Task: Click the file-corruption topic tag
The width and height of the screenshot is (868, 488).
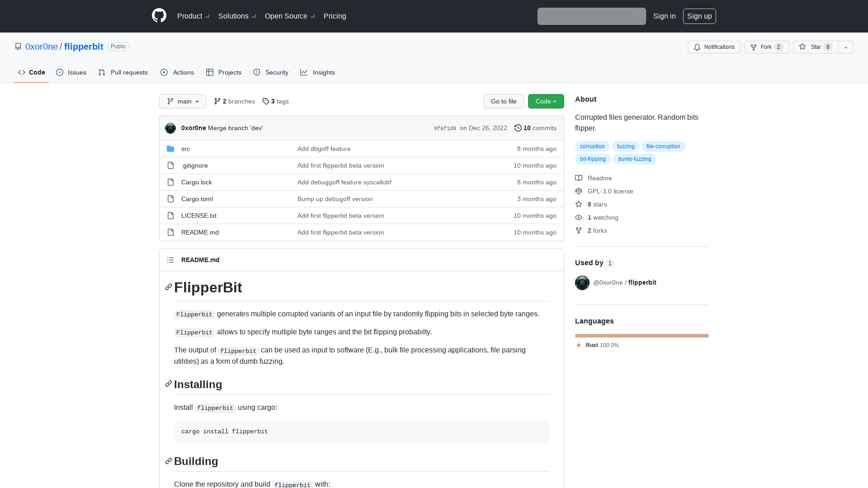Action: pos(664,146)
